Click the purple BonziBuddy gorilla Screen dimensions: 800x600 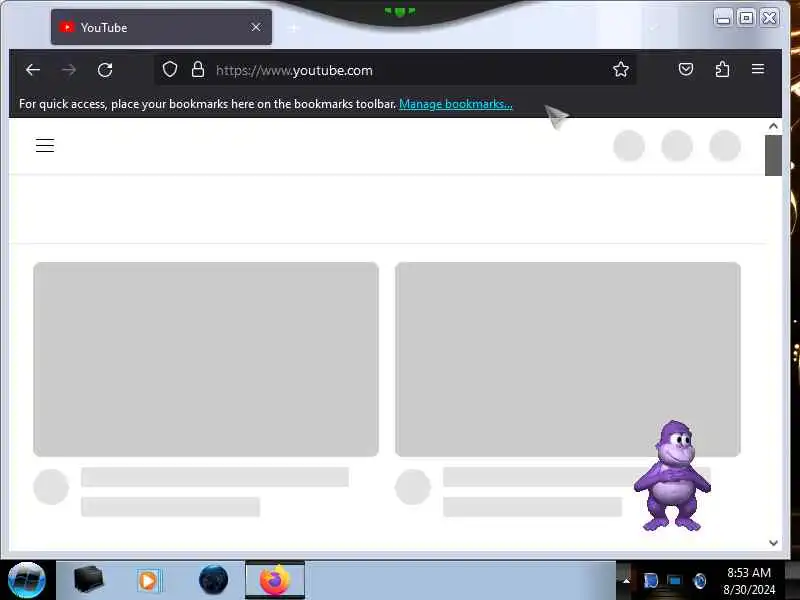pyautogui.click(x=672, y=476)
